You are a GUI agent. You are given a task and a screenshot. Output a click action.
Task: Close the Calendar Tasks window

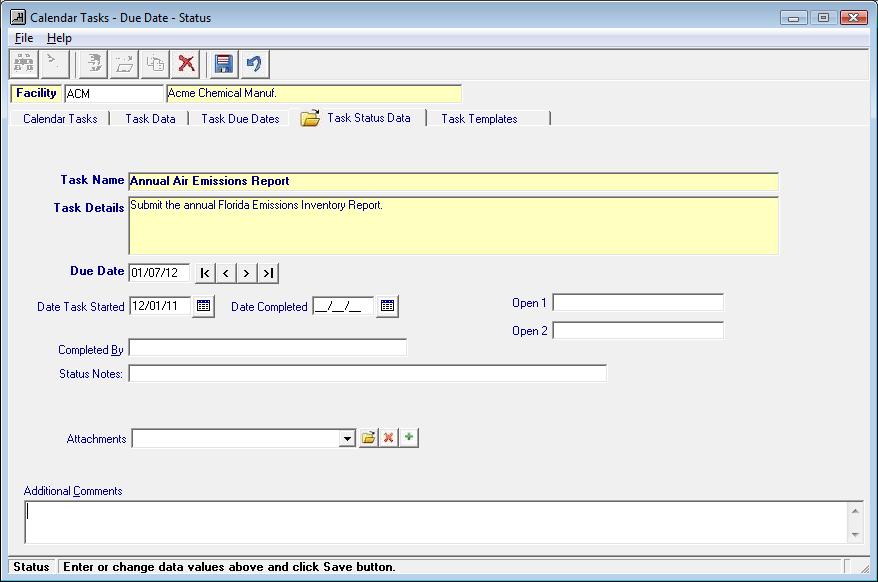[x=853, y=18]
